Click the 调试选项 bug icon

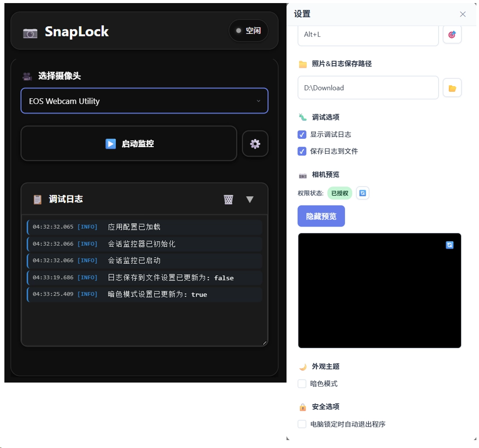click(x=303, y=117)
